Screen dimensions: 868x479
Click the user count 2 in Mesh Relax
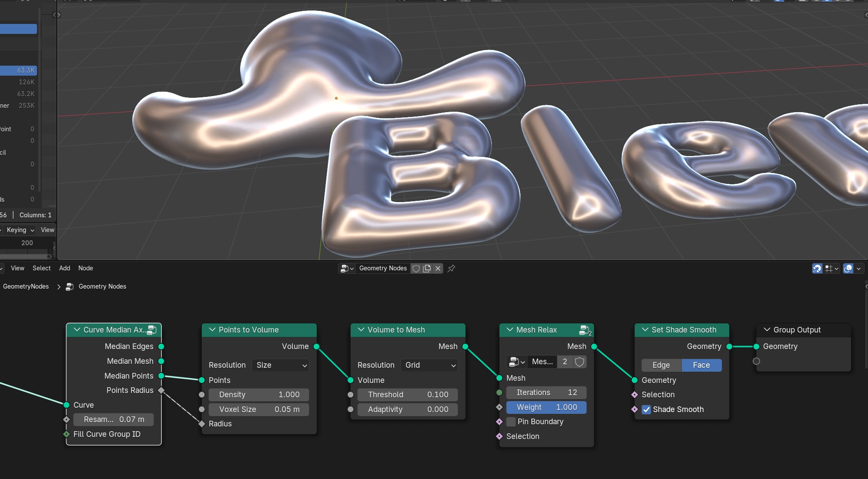(565, 362)
